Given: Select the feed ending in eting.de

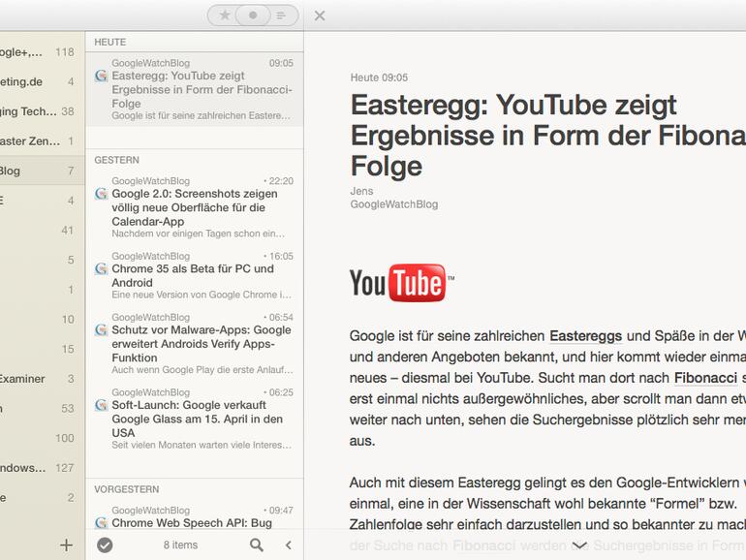Looking at the screenshot, I should point(43,81).
